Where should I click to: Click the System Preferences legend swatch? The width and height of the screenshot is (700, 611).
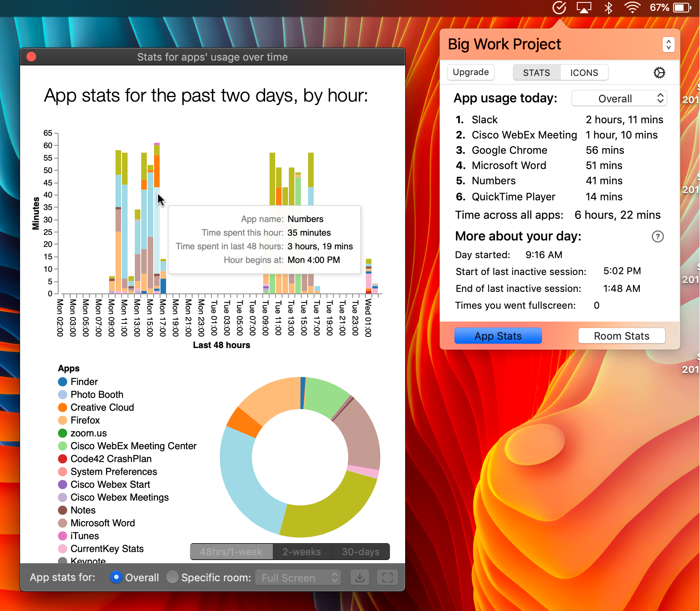click(63, 472)
